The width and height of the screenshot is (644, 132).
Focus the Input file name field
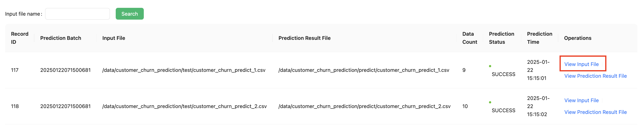pyautogui.click(x=77, y=14)
